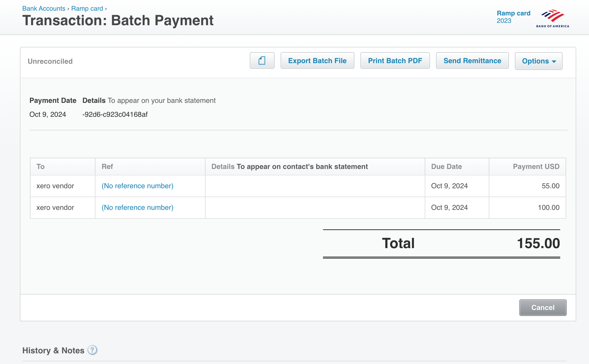Click Export Batch File button

317,60
